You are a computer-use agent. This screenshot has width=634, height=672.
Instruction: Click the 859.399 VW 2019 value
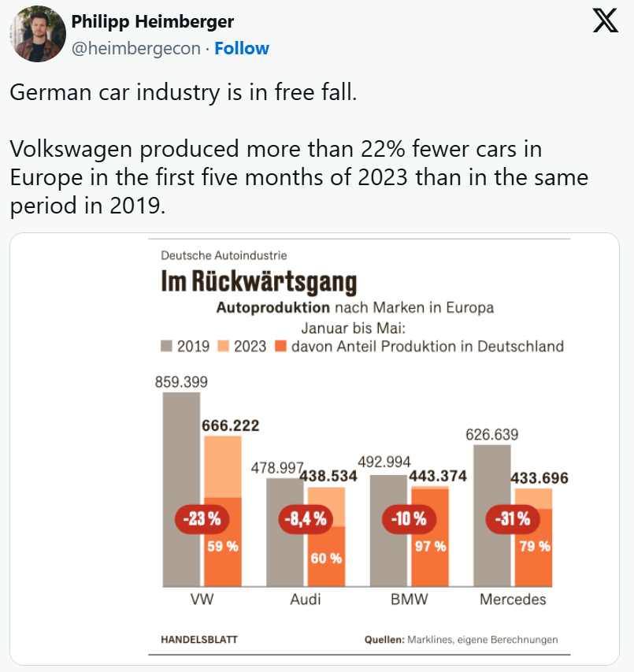coord(181,383)
